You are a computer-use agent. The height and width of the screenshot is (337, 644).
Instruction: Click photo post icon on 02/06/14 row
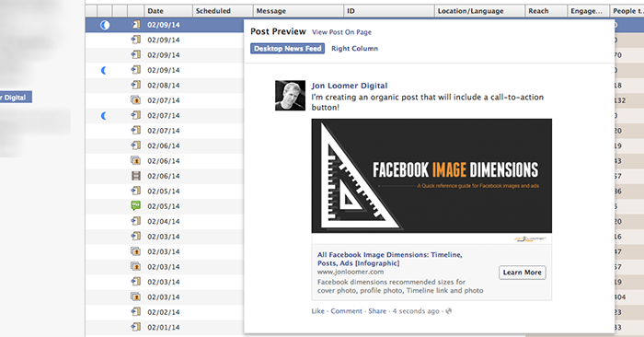coord(135,161)
